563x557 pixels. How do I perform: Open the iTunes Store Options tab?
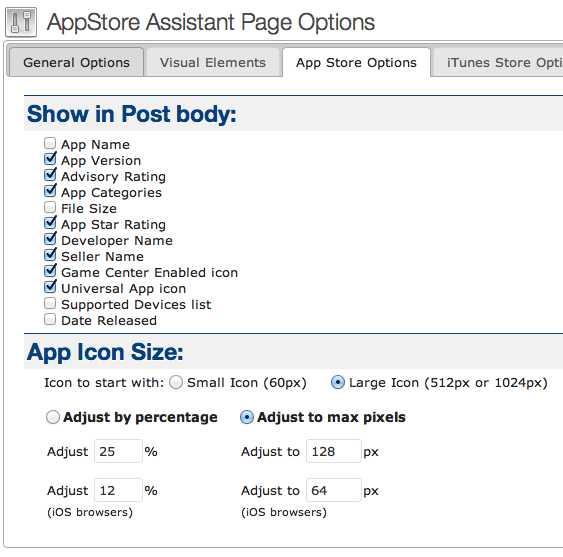coord(498,62)
